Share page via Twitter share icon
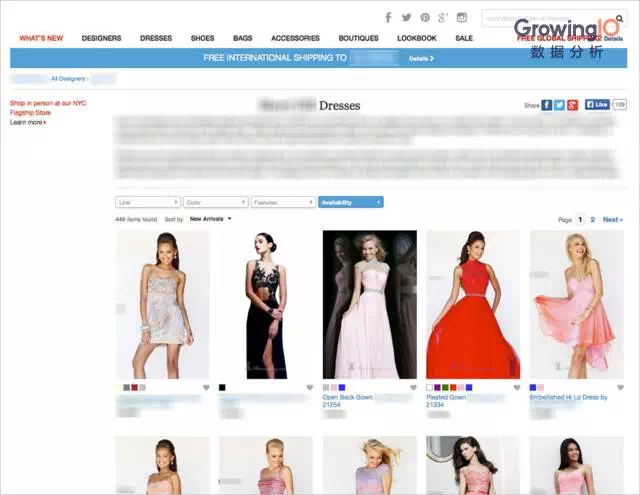Screen dimensions: 640x495 pyautogui.click(x=559, y=105)
